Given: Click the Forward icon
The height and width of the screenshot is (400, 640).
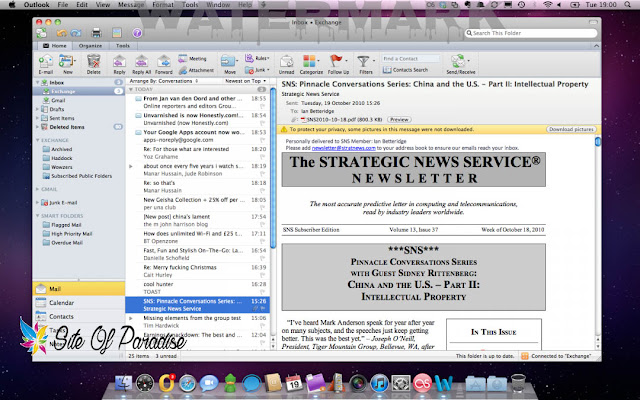Looking at the screenshot, I should click(x=164, y=62).
